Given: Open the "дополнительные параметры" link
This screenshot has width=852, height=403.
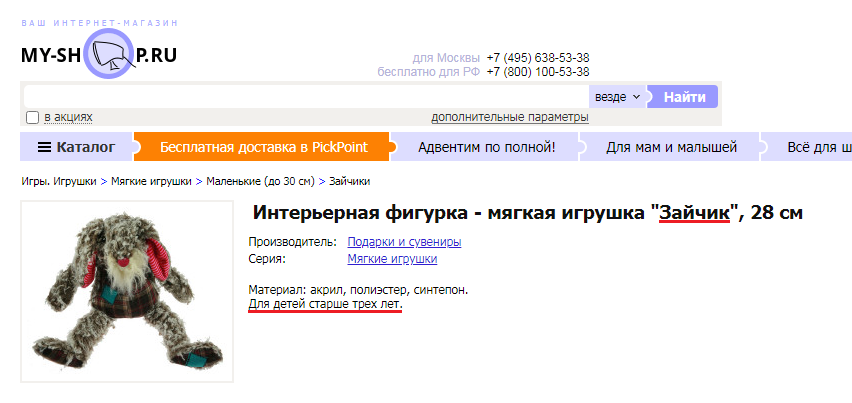Looking at the screenshot, I should (509, 117).
